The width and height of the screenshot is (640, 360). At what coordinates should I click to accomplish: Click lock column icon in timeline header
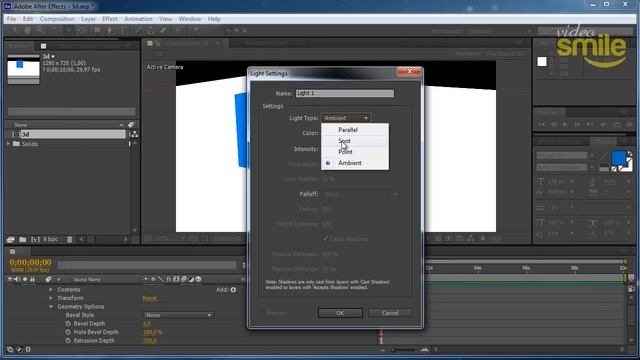click(33, 279)
